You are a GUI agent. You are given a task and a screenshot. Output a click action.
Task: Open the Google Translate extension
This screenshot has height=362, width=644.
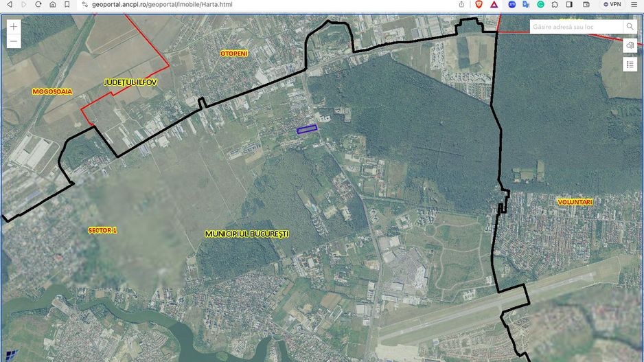[x=526, y=5]
